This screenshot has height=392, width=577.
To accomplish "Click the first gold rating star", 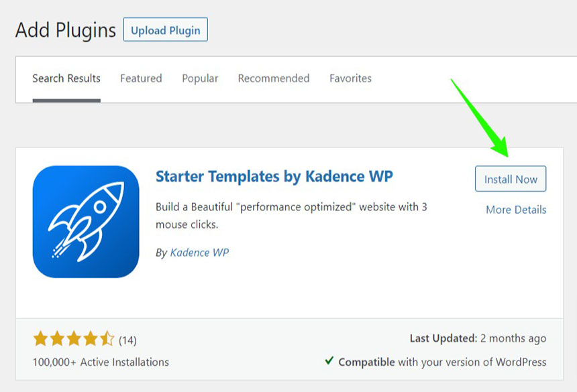I will (x=40, y=339).
